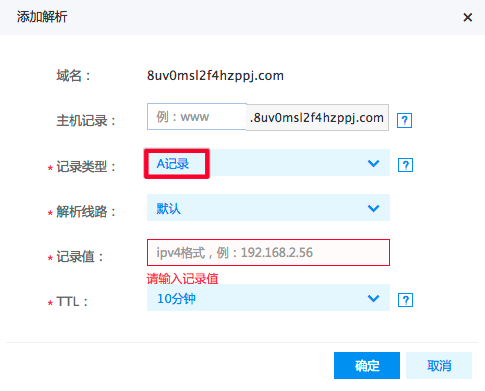
Task: Expand the 解析线路 dropdown arrow
Action: [x=373, y=208]
